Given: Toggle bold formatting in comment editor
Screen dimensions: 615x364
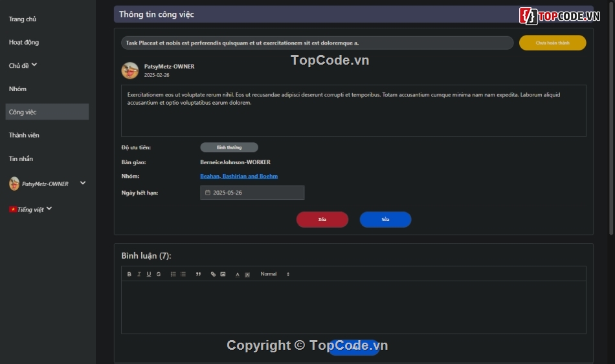Looking at the screenshot, I should click(x=129, y=274).
